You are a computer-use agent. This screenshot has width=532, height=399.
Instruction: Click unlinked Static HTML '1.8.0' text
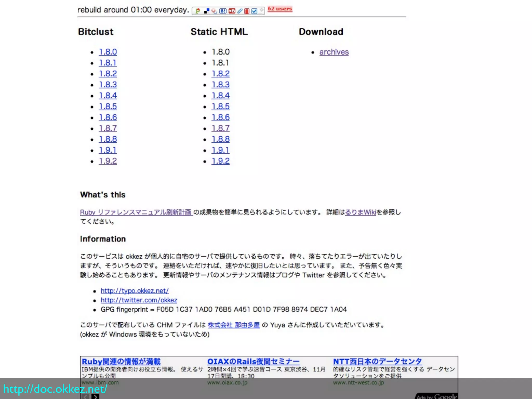tap(221, 52)
